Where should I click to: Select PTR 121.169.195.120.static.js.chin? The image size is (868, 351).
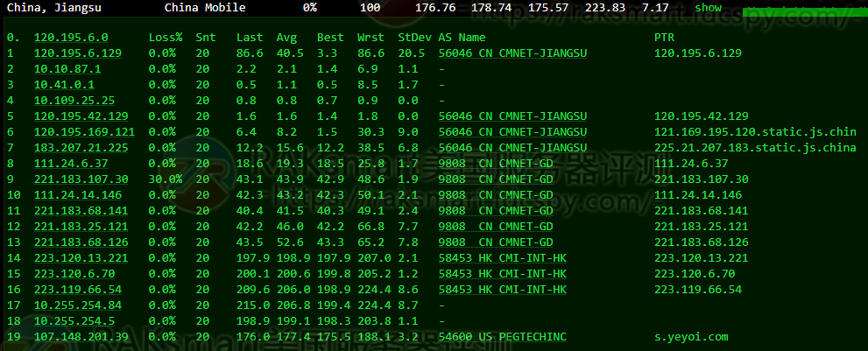[756, 132]
